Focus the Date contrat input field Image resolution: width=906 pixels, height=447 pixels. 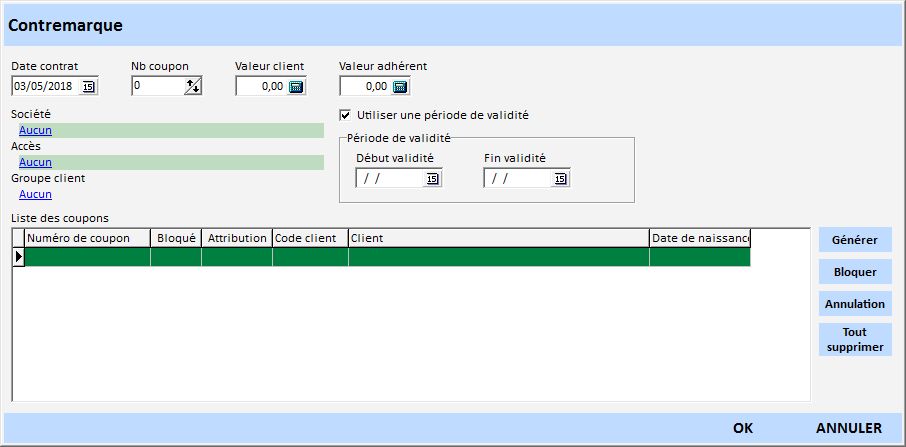coord(45,87)
